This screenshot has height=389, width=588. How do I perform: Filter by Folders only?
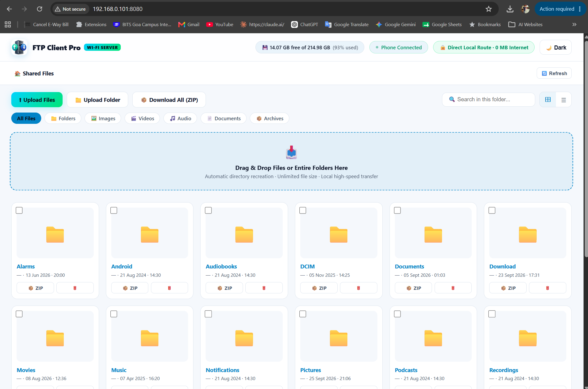click(x=63, y=118)
